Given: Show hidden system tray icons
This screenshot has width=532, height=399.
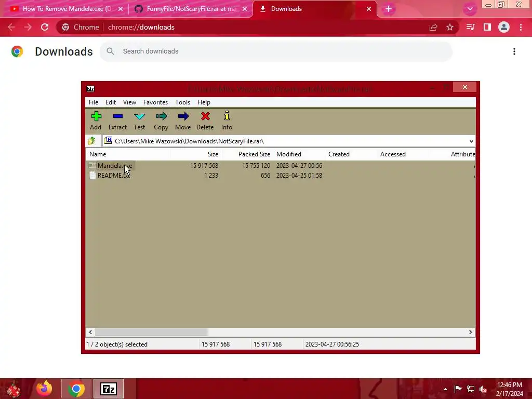Looking at the screenshot, I should (x=445, y=389).
